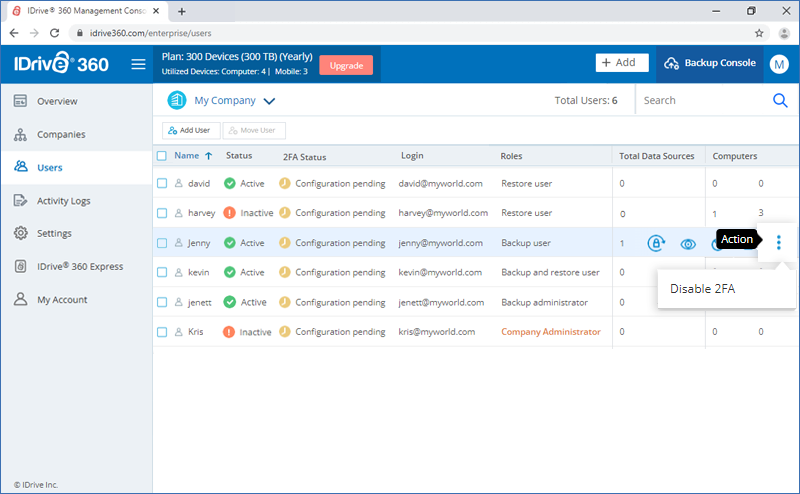The width and height of the screenshot is (800, 494).
Task: Click the browser profile icon
Action: click(784, 33)
